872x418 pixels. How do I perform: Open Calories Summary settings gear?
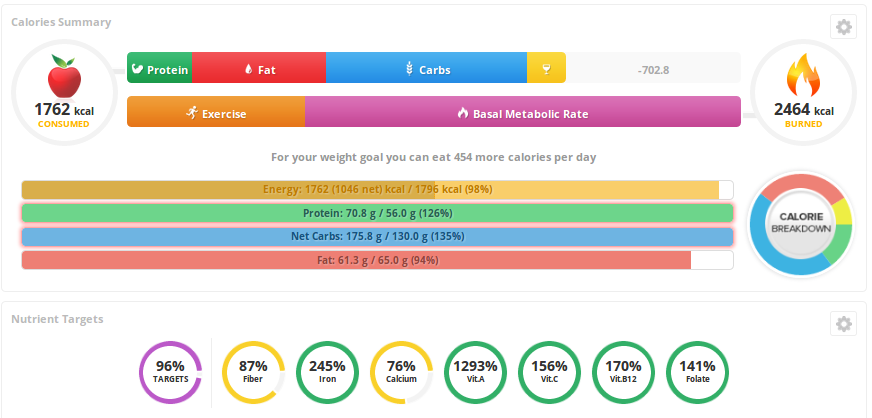[843, 27]
